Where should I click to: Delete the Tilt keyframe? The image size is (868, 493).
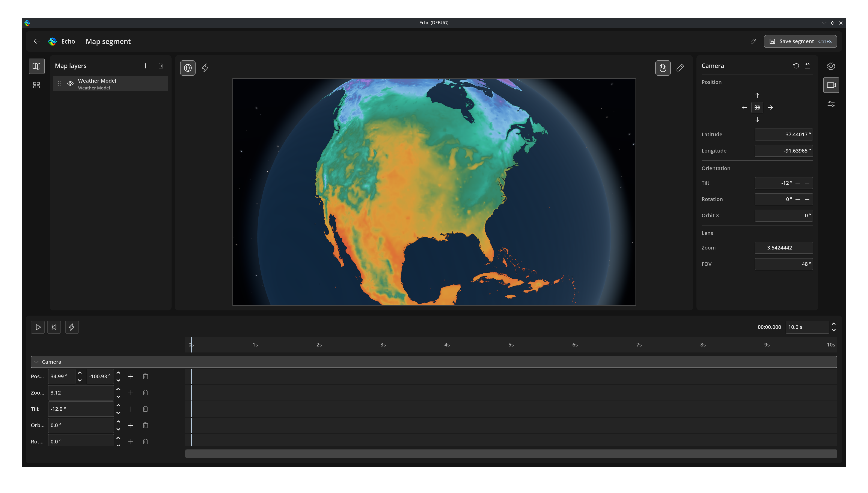coord(145,409)
